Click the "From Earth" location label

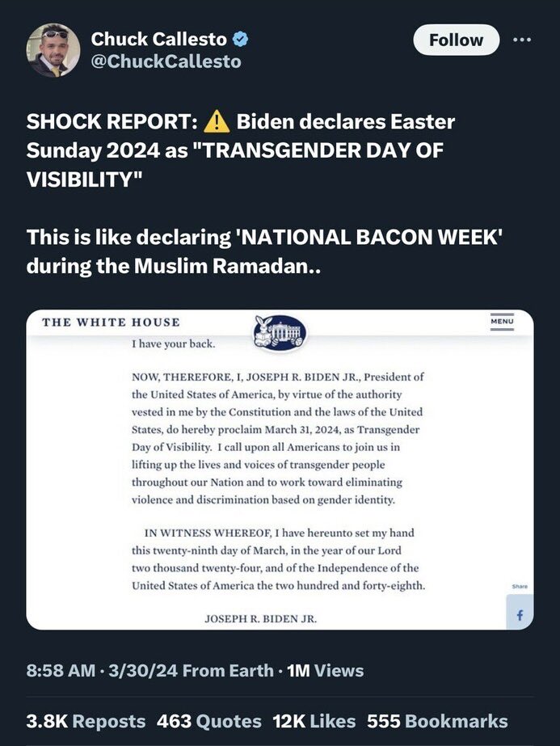point(228,670)
